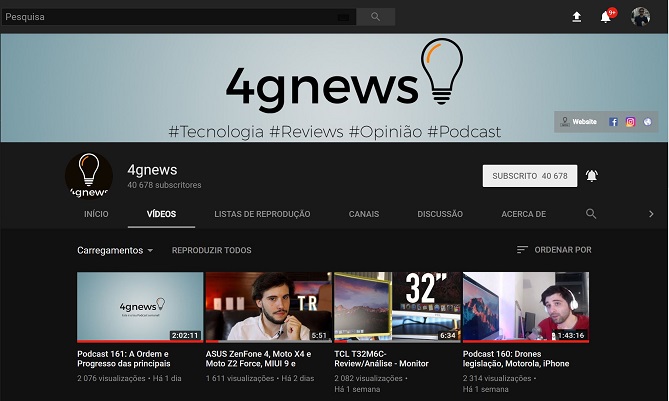Click the 4gnews channel avatar logo

click(x=89, y=176)
